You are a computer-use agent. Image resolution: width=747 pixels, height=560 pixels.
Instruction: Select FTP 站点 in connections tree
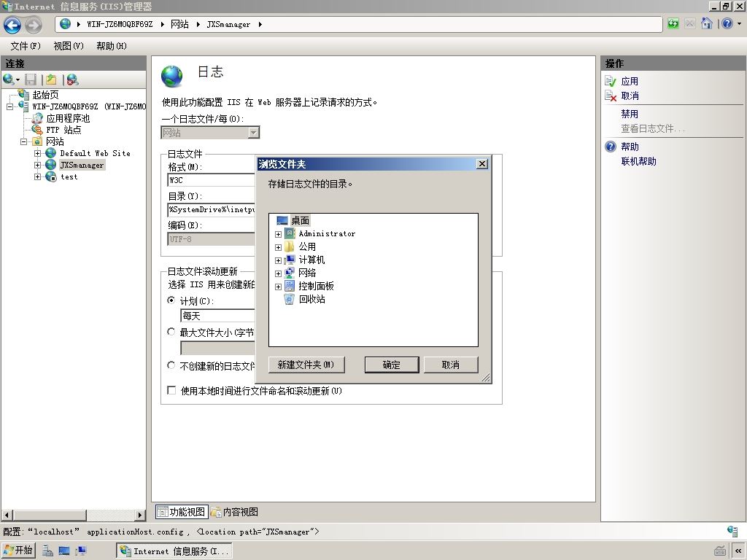pos(63,130)
